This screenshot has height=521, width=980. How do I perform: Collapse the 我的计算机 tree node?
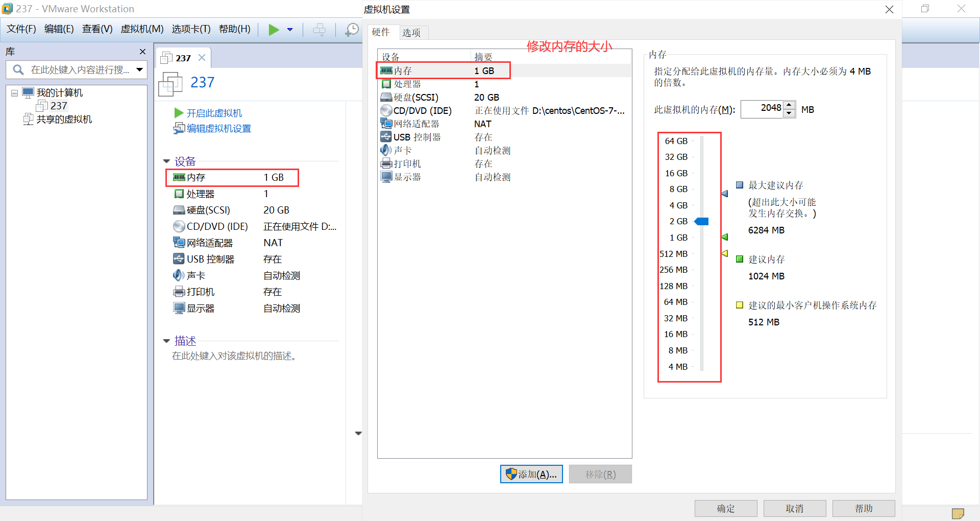click(14, 93)
